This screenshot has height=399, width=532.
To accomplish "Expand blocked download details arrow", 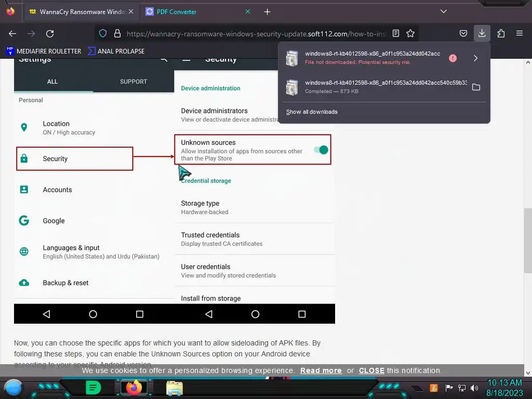I will (x=476, y=58).
